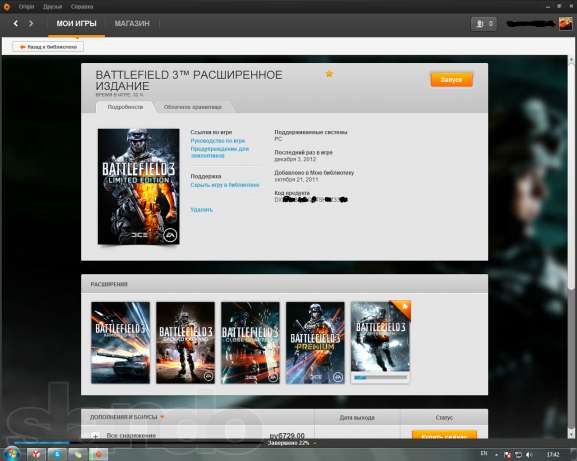This screenshot has width=577, height=461.
Task: Go forward with the right arrow
Action: (31, 24)
